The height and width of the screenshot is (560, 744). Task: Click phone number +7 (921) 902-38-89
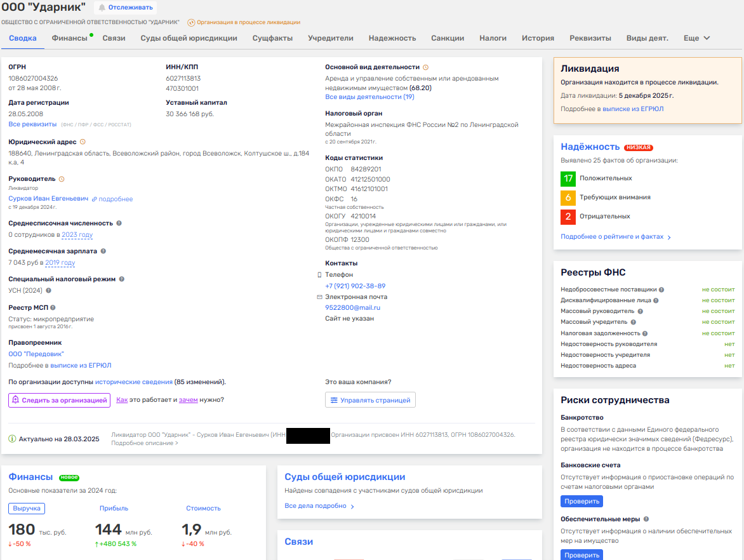click(355, 286)
